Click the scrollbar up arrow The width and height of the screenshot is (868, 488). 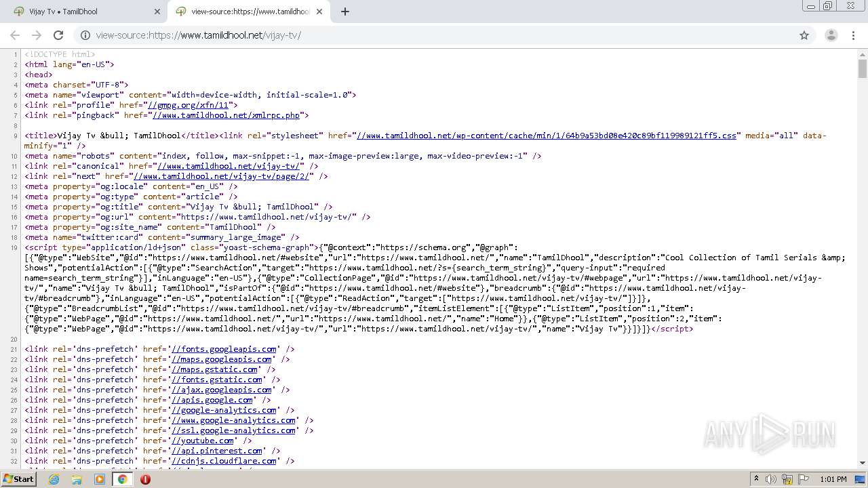tap(863, 54)
